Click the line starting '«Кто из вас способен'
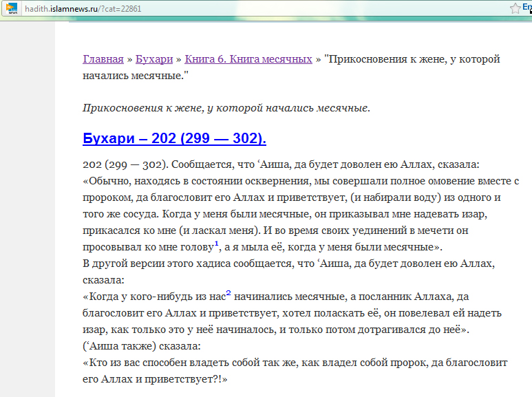 click(x=295, y=363)
